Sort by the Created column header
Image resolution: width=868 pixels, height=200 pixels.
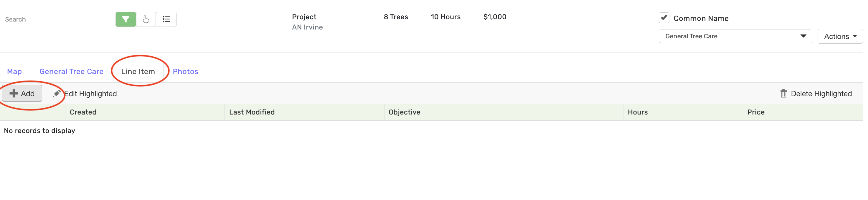point(83,112)
